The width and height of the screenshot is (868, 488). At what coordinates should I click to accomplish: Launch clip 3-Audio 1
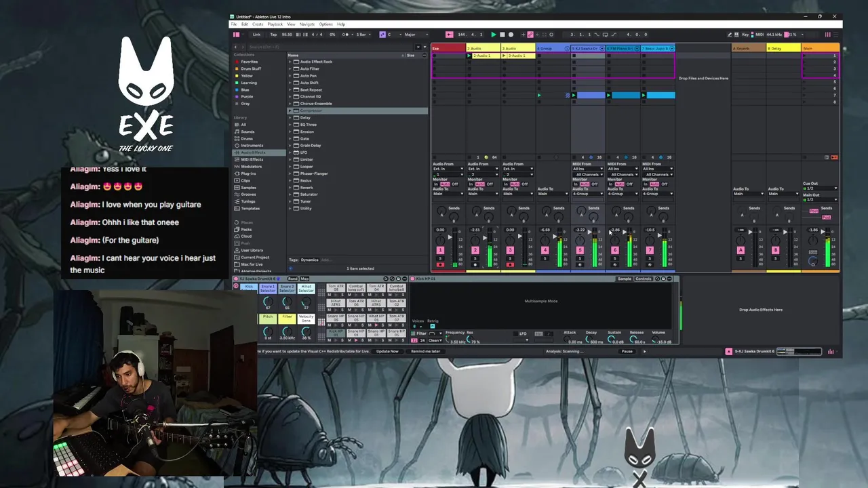coord(504,56)
